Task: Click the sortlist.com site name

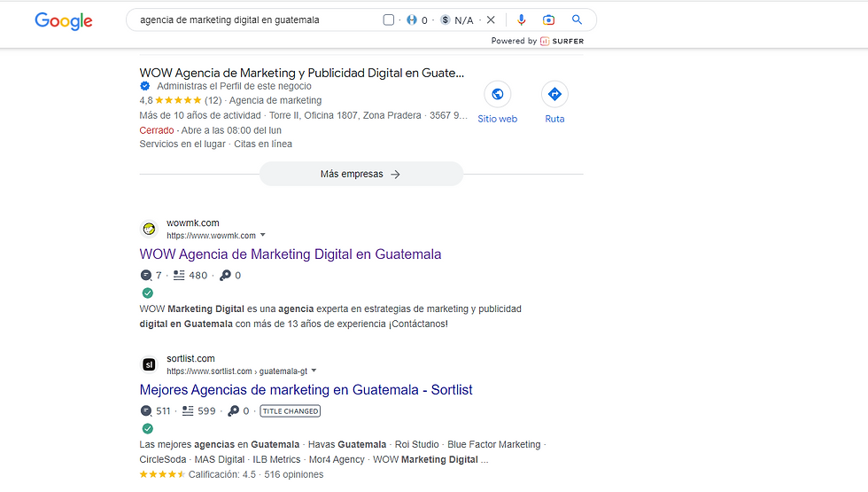Action: pos(190,358)
